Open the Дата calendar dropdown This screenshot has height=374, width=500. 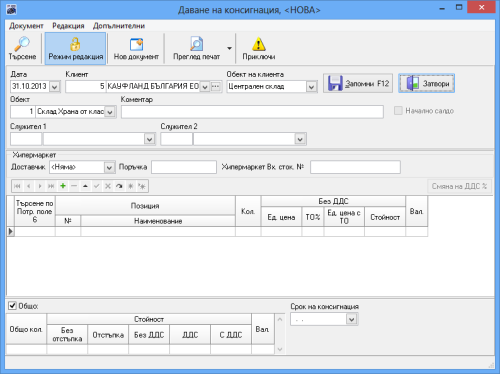click(x=54, y=87)
